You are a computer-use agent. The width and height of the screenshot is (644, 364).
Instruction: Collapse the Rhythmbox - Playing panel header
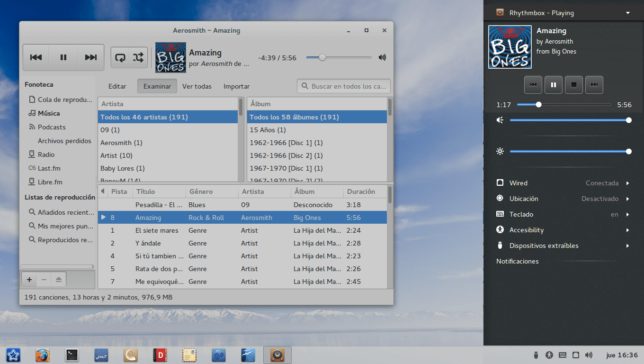pyautogui.click(x=628, y=13)
